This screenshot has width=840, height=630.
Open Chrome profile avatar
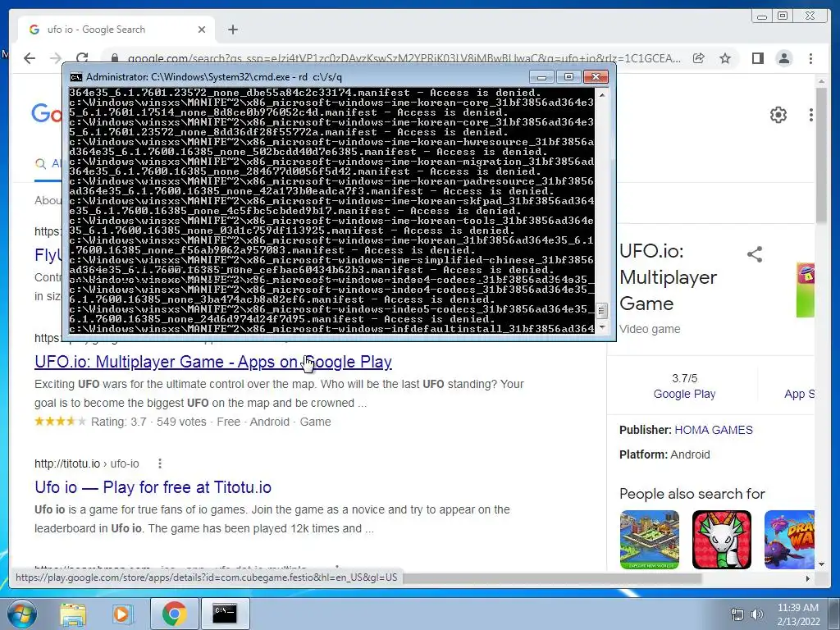(784, 58)
